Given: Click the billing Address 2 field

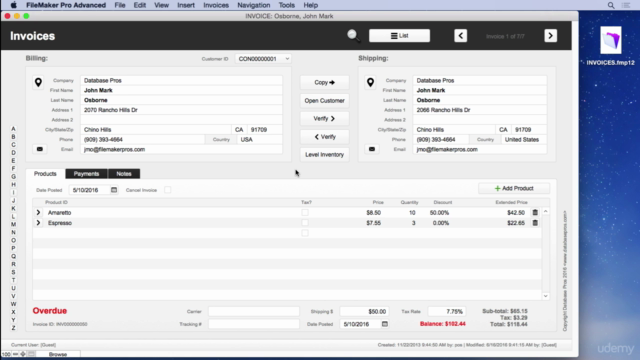Looking at the screenshot, I should click(x=181, y=120).
